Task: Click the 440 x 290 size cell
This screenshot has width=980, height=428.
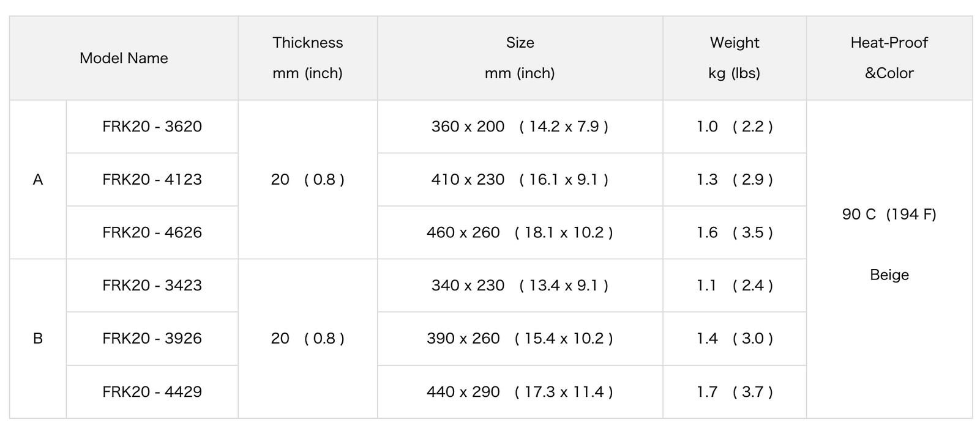Action: click(520, 391)
